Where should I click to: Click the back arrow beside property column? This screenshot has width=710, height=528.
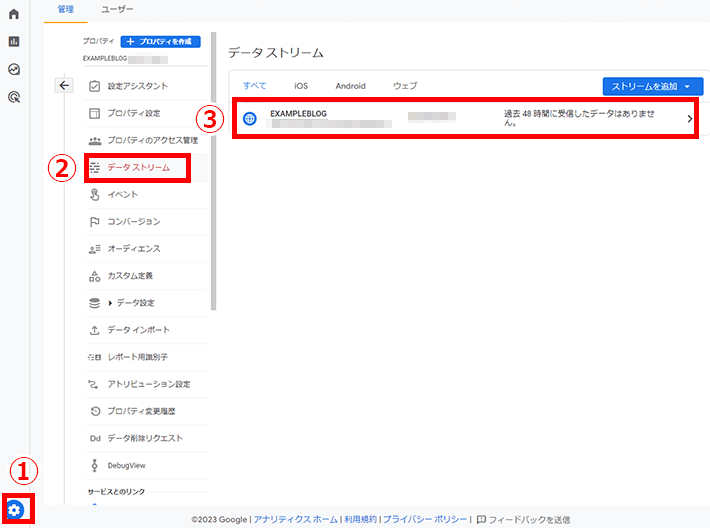point(64,85)
